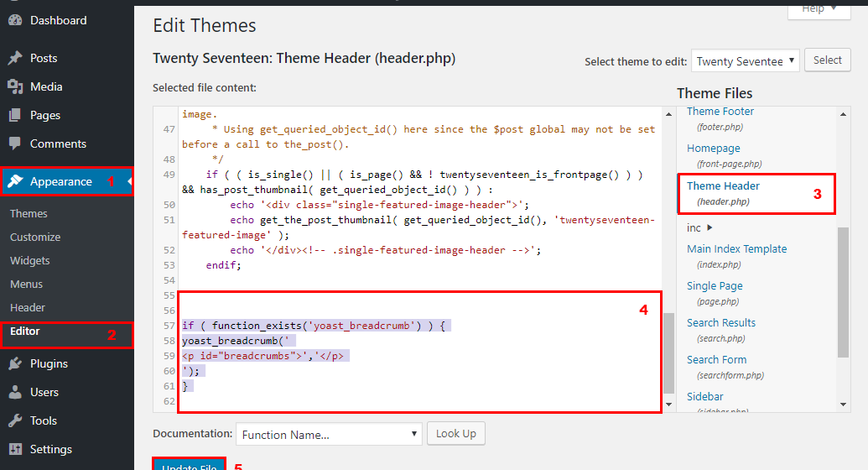Go to Media library menu
The image size is (868, 470).
point(46,87)
